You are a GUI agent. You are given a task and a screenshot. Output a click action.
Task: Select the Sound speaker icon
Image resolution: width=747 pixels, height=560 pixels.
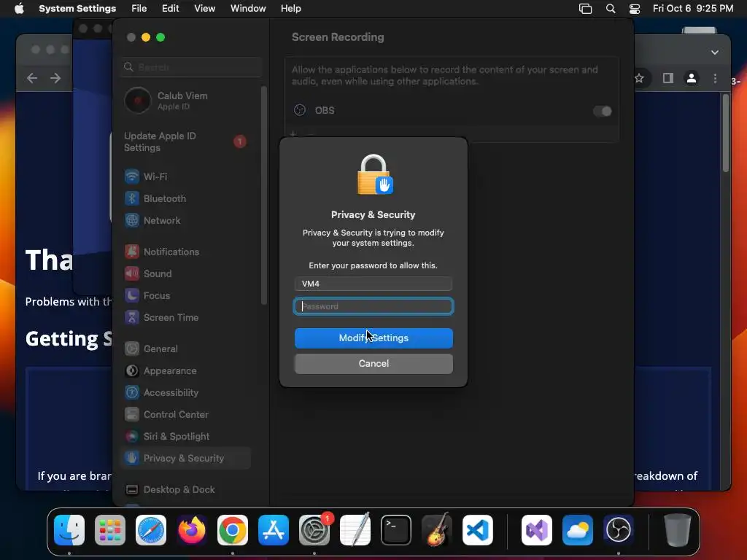132,274
